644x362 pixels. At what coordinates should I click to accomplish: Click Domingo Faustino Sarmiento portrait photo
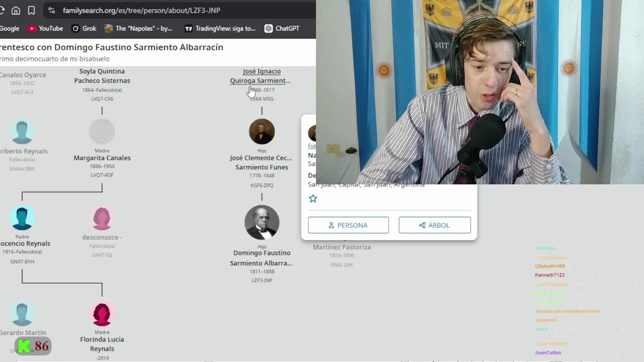(x=262, y=222)
